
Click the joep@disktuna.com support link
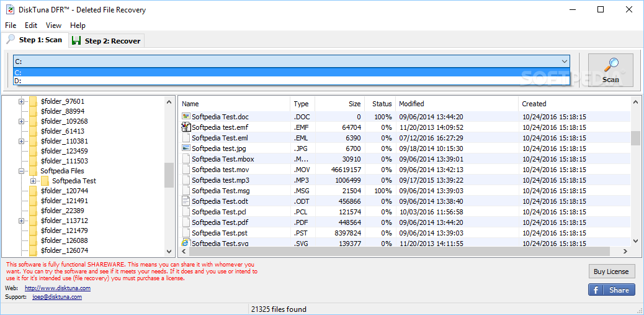tap(57, 296)
